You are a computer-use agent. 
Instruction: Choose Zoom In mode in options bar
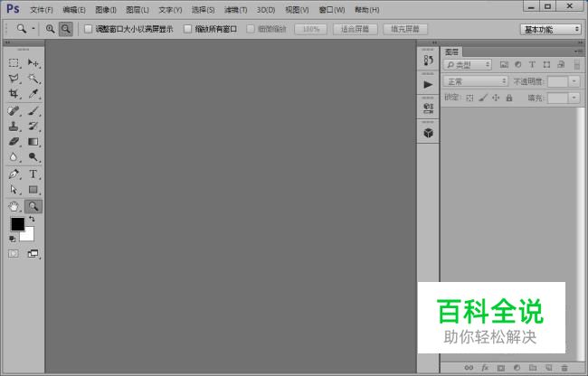pyautogui.click(x=51, y=29)
